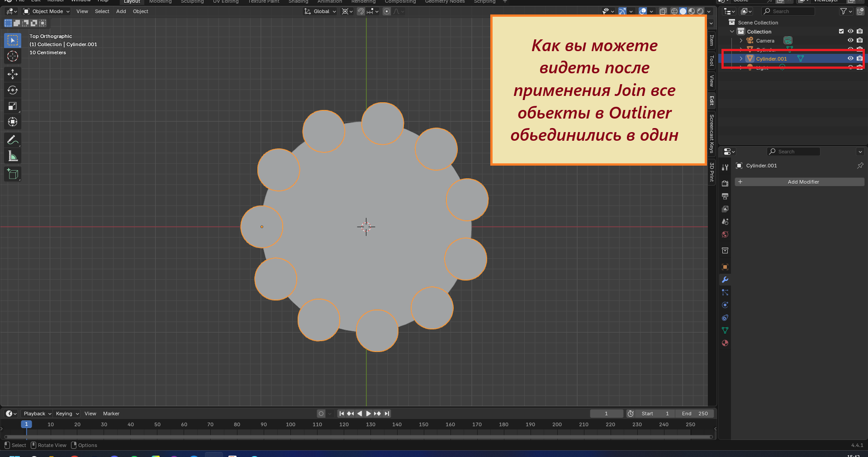Click the Add Modifier button
The width and height of the screenshot is (868, 457).
[800, 182]
